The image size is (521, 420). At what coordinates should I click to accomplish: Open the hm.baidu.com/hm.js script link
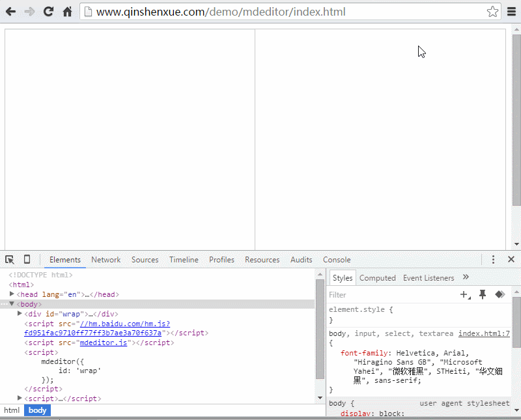(125, 324)
